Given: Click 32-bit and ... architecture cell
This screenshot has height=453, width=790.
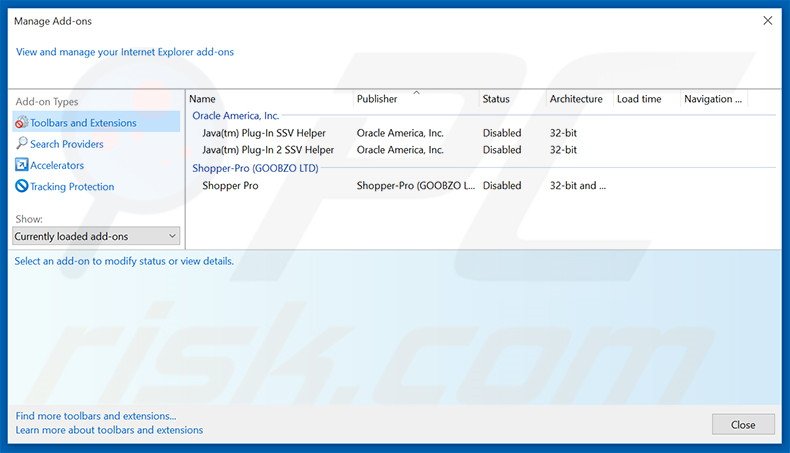Looking at the screenshot, I should pos(578,185).
